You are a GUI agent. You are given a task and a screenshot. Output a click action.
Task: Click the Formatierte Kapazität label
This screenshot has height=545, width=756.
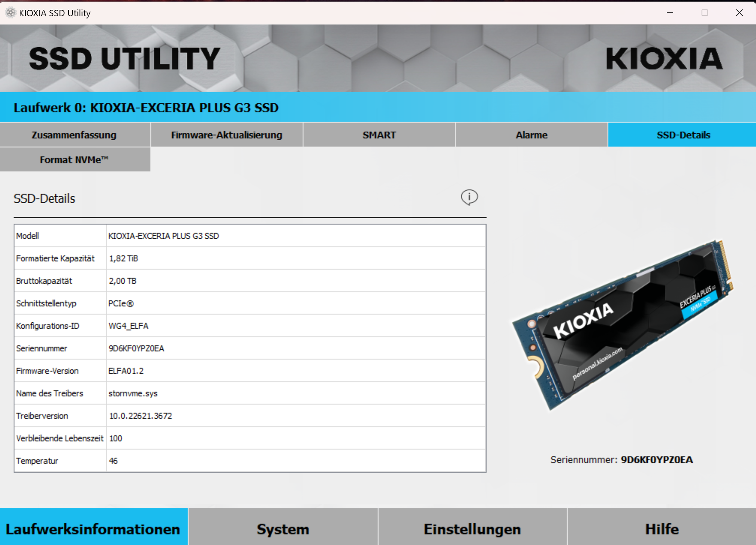click(x=55, y=258)
